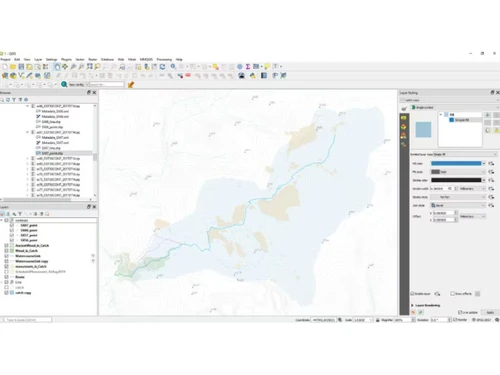This screenshot has width=500, height=375.
Task: Click the Statistical Summary sigma icon
Action: click(248, 67)
